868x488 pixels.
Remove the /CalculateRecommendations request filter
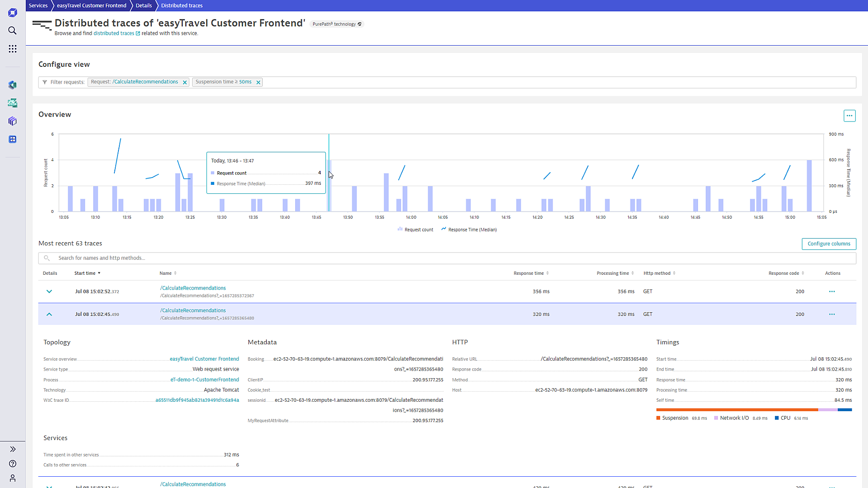[x=184, y=82]
